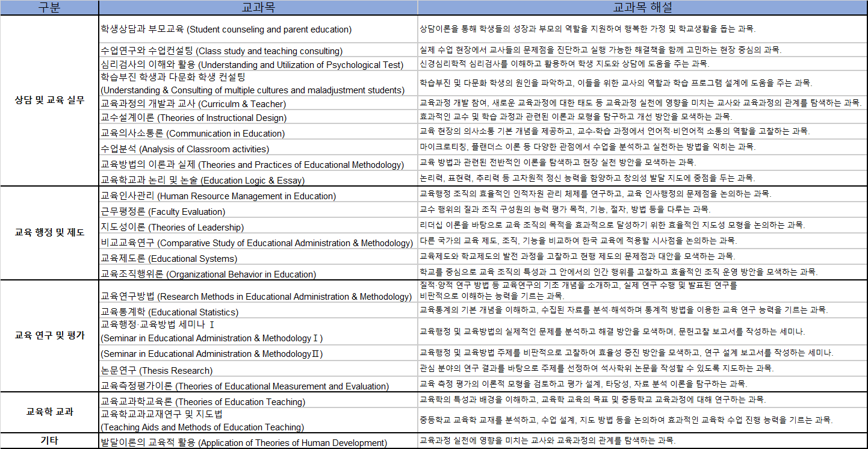The height and width of the screenshot is (449, 868).
Task: Click the 교과목 column header
Action: 258,7
